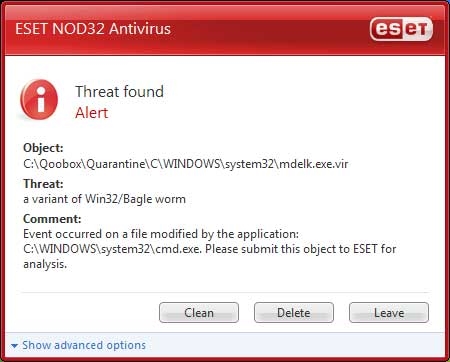This screenshot has width=450, height=362.
Task: Click the Threat found heading
Action: click(x=119, y=92)
